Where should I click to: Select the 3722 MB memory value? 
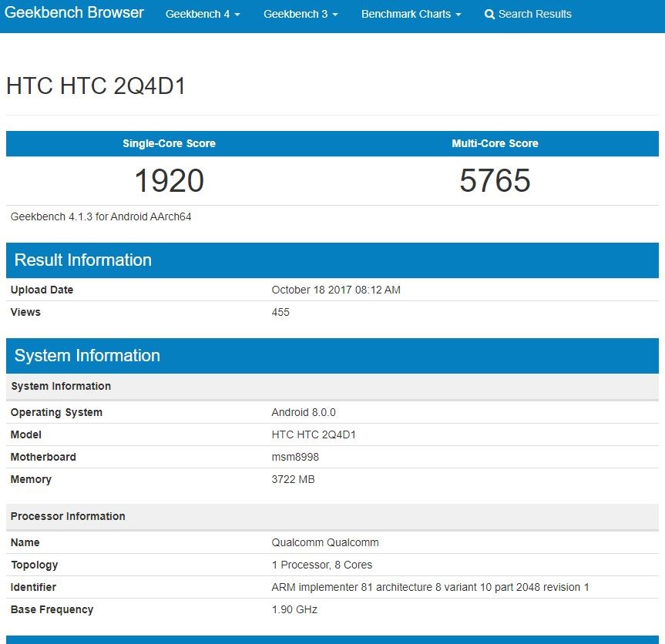[293, 480]
